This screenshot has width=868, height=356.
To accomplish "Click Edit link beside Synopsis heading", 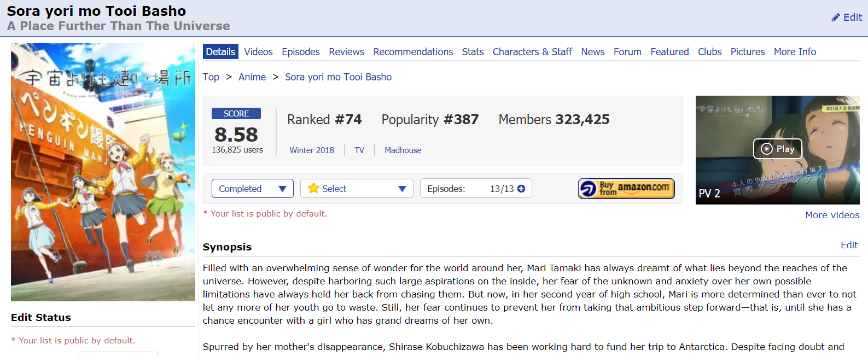I will click(849, 245).
